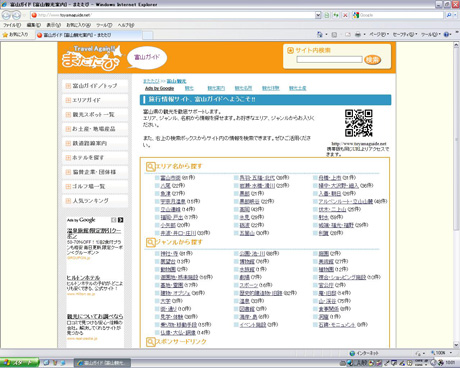
Task: Open 観光スポット一覧 in sidebar
Action: (95, 114)
